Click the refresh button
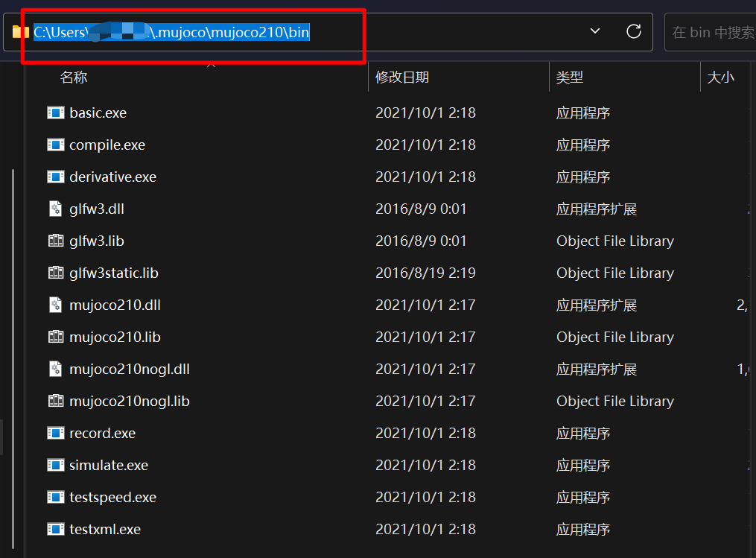 pyautogui.click(x=633, y=31)
